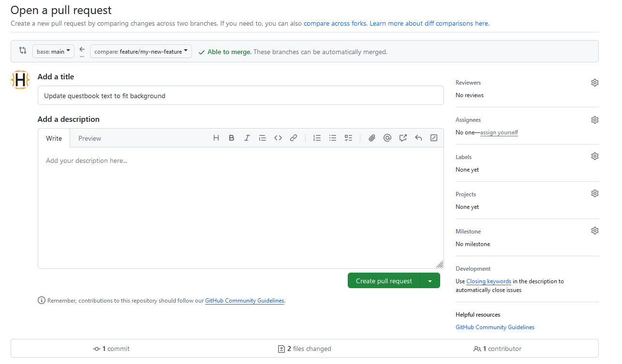Click the pull request title input field
Screen dimensions: 622x364
(241, 96)
